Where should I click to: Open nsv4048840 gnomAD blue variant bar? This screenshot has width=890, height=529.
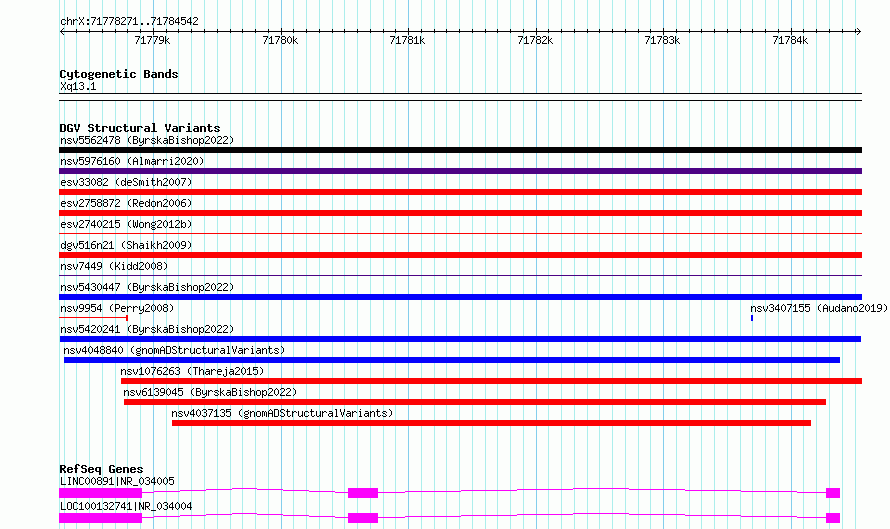click(x=452, y=360)
